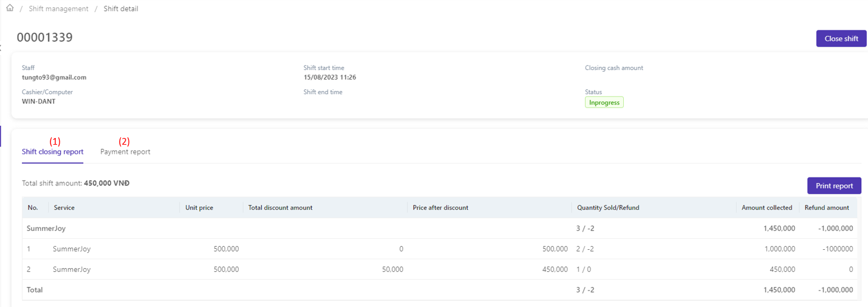Select the Shift closing report tab

53,152
